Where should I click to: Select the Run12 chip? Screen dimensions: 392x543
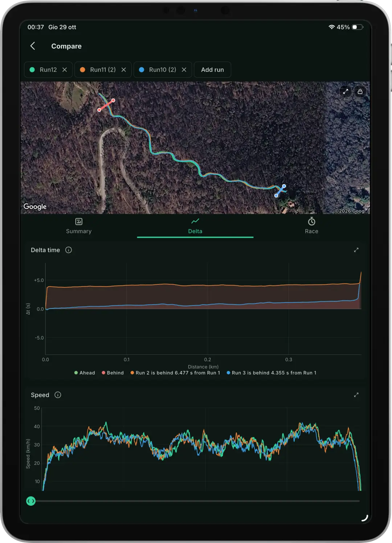click(x=48, y=70)
